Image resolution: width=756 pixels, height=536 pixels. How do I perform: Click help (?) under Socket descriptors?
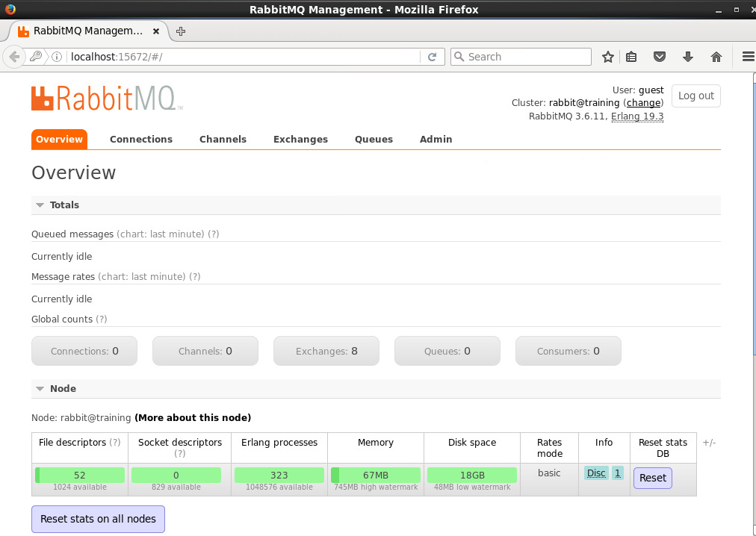coord(179,454)
